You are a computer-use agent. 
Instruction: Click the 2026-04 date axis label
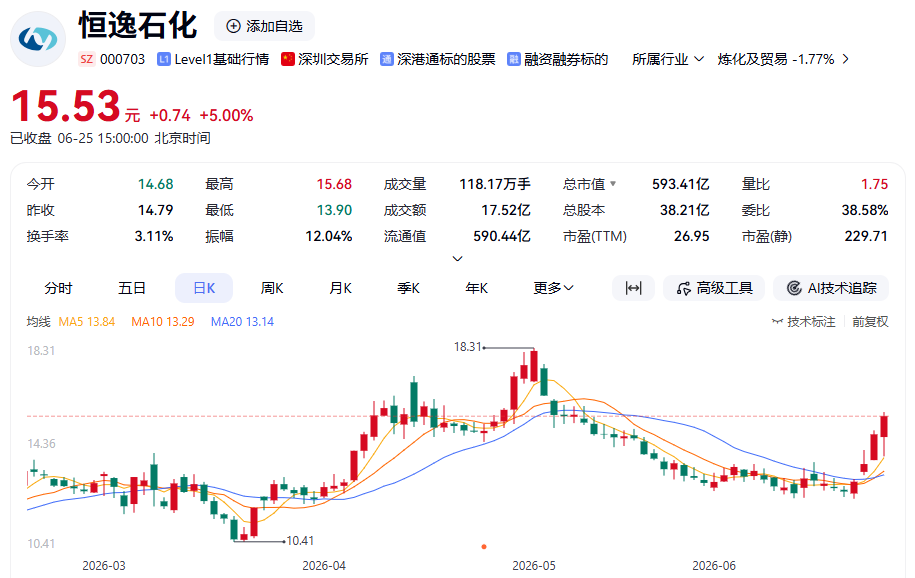324,566
